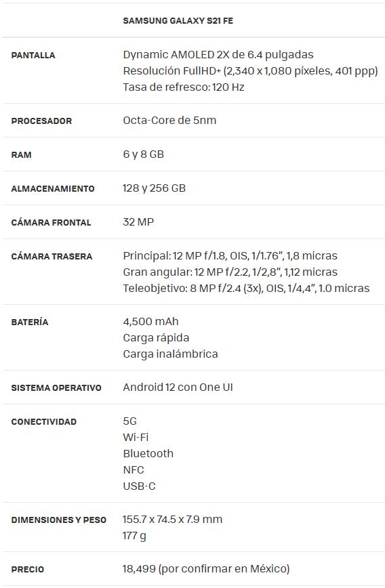Click the Bluetooth connectivity entry
Image resolution: width=385 pixels, height=588 pixels.
click(x=148, y=453)
